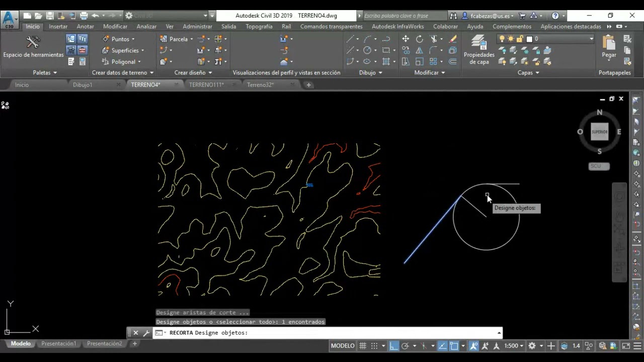Click the workspace switching gear in status bar

point(532,346)
